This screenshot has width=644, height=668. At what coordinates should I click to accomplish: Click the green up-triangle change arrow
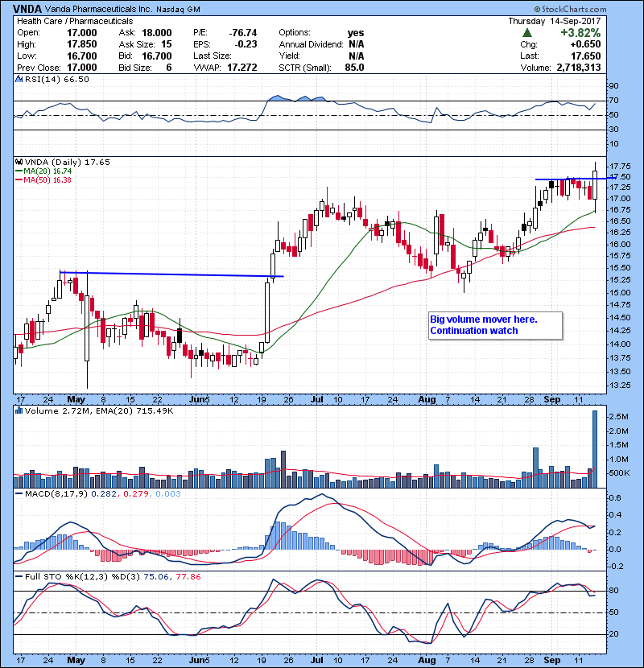[x=527, y=33]
